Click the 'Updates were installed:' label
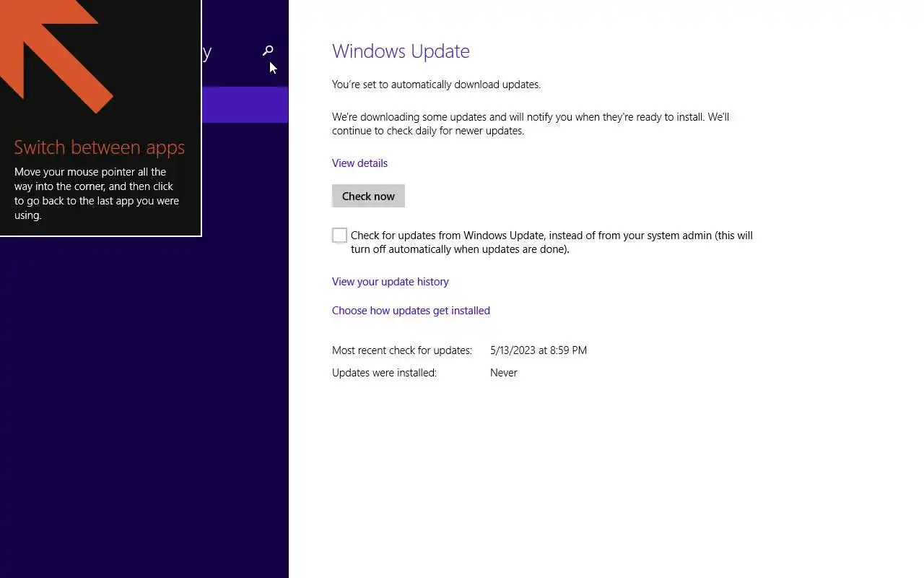 click(x=384, y=373)
